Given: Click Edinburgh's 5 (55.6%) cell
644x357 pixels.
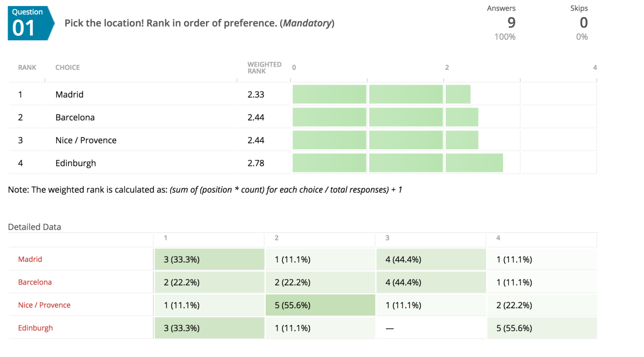Looking at the screenshot, I should click(x=541, y=328).
